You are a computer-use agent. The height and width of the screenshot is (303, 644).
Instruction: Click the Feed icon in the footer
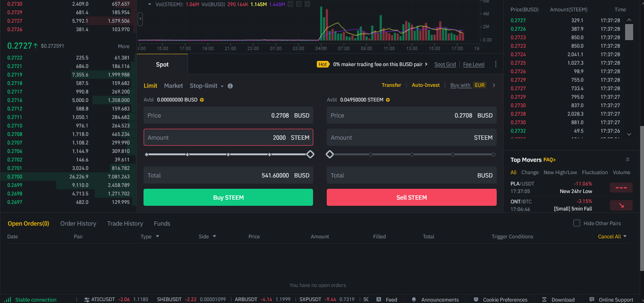point(379,300)
